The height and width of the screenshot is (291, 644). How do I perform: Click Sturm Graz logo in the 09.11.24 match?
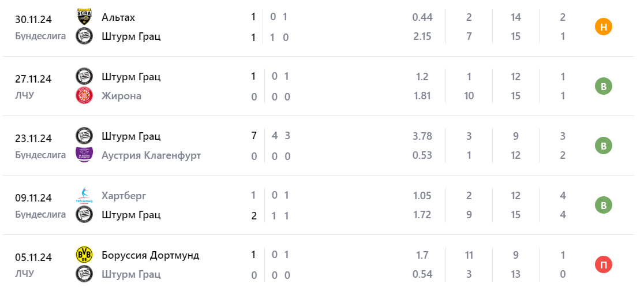(84, 215)
